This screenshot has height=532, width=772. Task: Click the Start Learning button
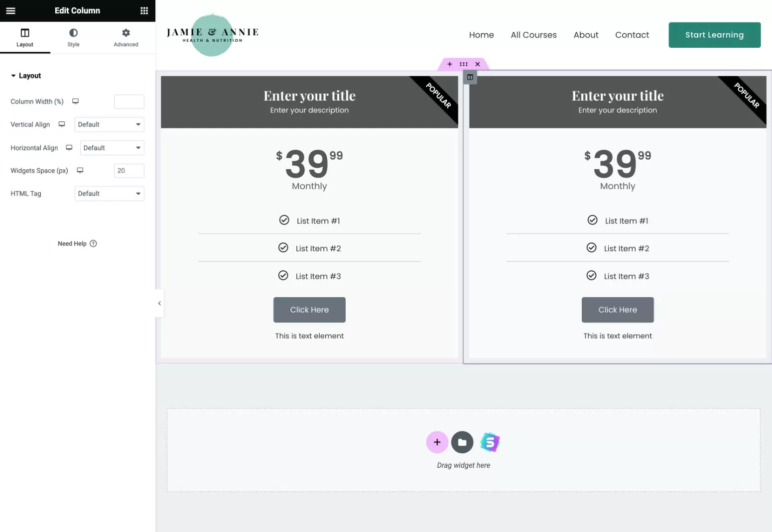pyautogui.click(x=714, y=35)
